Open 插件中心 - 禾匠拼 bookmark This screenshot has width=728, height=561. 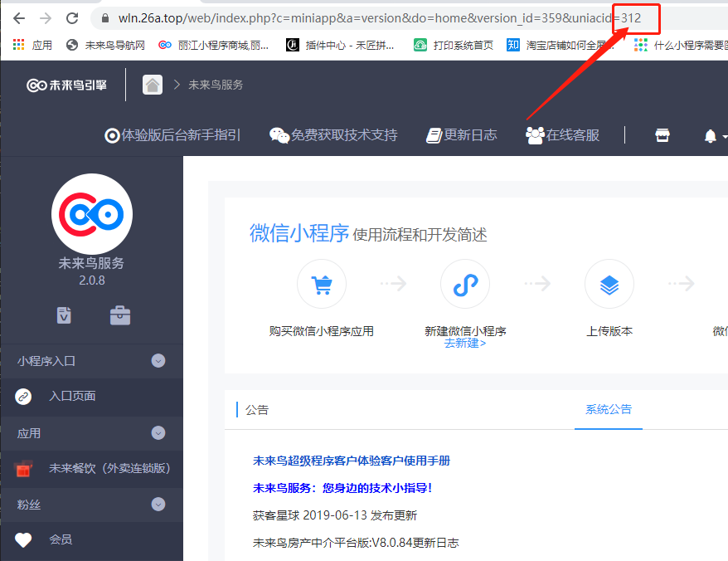coord(340,45)
